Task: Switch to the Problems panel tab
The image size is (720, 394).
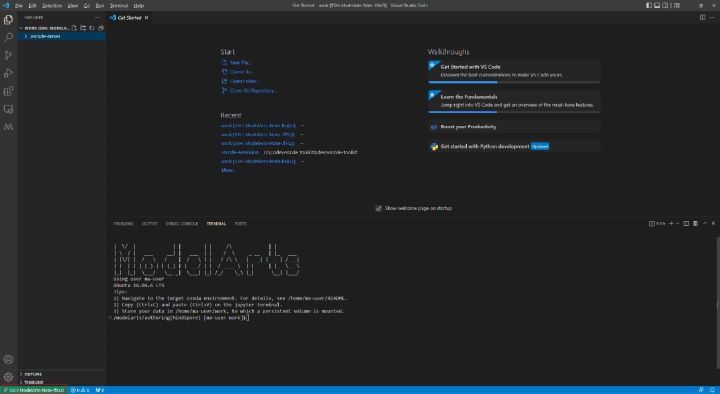Action: (123, 224)
